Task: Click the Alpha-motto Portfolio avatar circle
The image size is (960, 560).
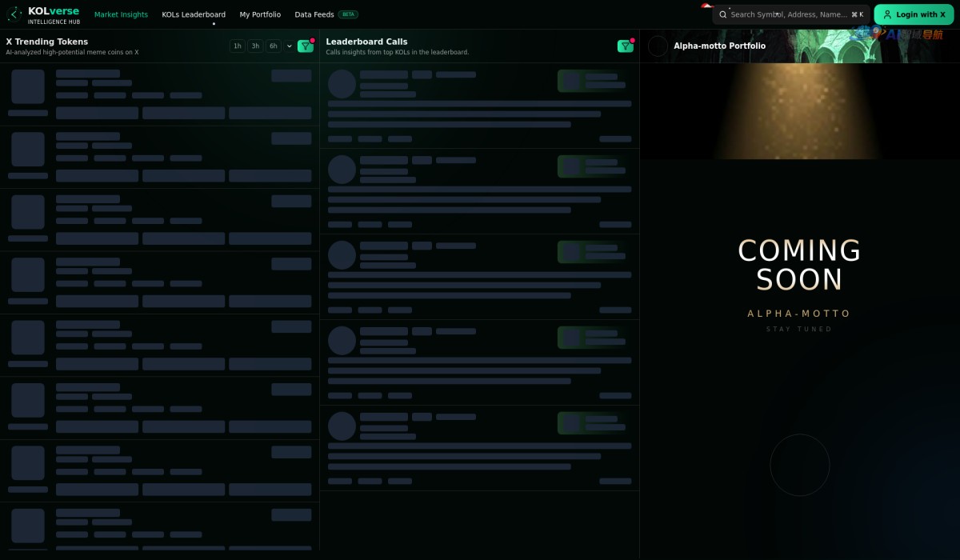Action: pyautogui.click(x=658, y=46)
